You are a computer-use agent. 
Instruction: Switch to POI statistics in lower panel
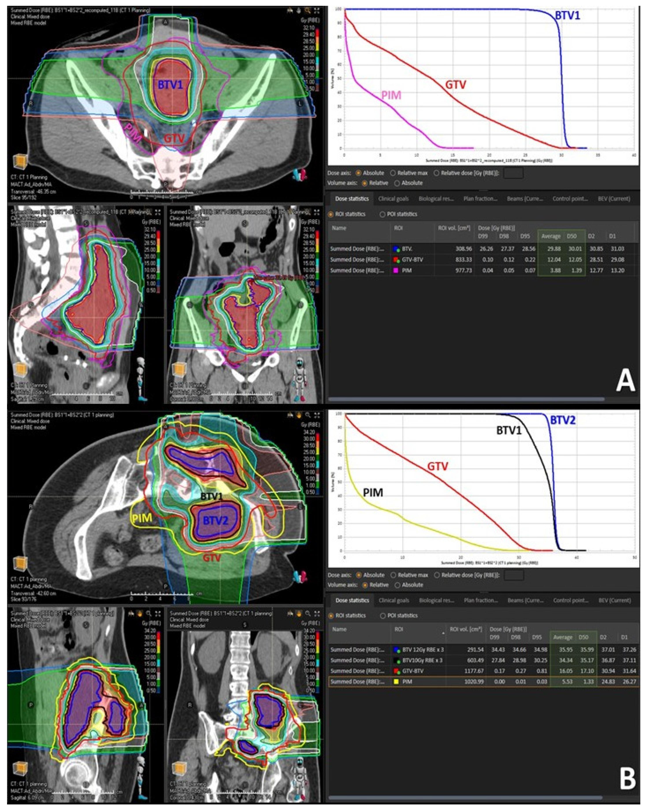(x=382, y=615)
